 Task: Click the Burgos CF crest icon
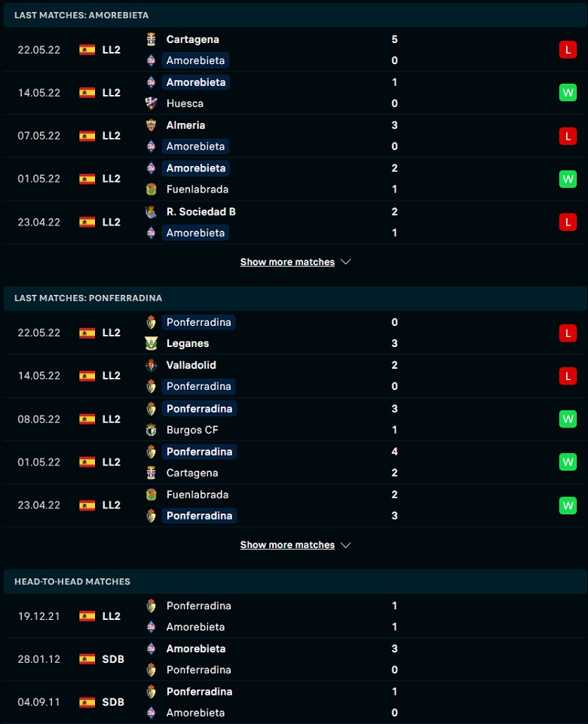pos(151,430)
